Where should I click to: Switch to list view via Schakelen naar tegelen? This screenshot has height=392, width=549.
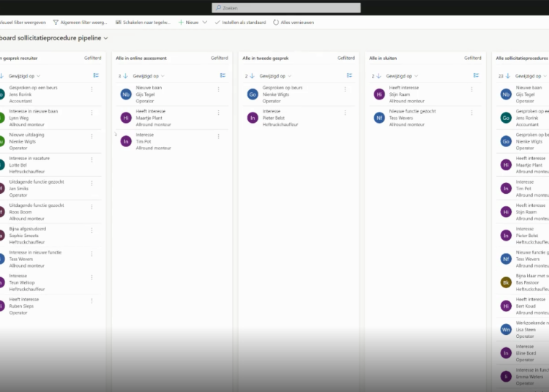tap(142, 23)
